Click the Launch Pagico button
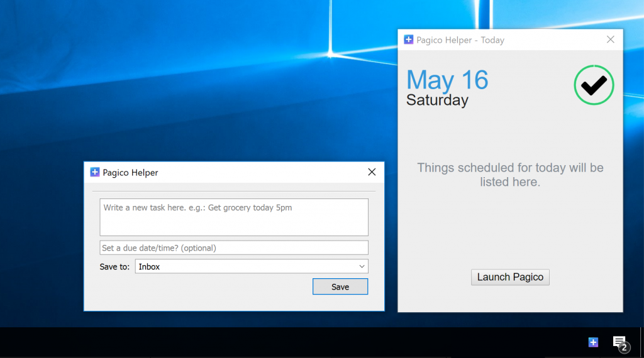644x358 pixels. (510, 277)
